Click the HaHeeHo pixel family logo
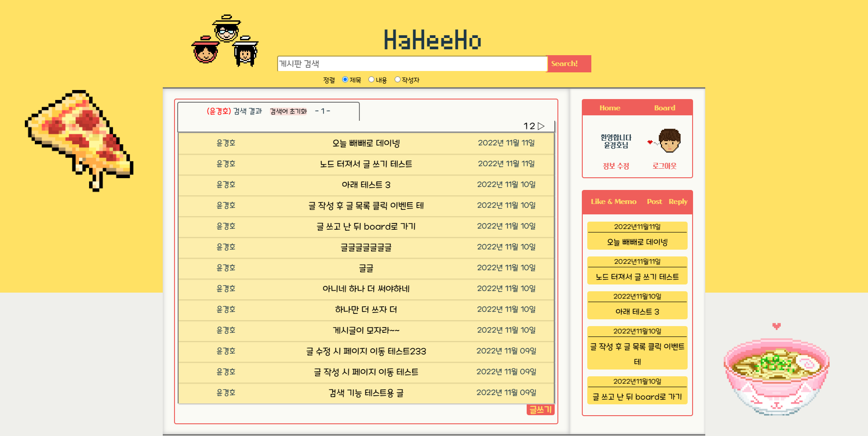 225,41
